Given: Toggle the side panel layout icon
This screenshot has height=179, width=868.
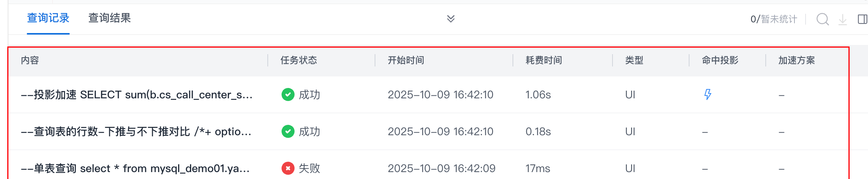Looking at the screenshot, I should point(862,19).
